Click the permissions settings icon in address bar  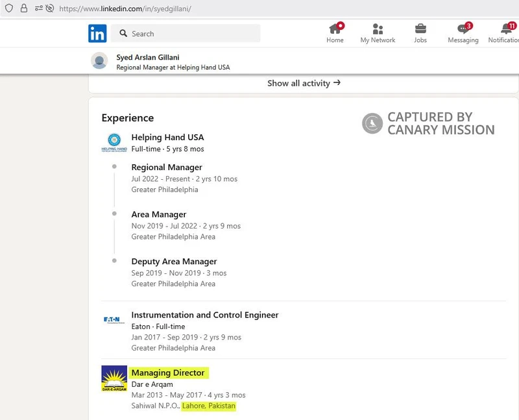click(38, 8)
